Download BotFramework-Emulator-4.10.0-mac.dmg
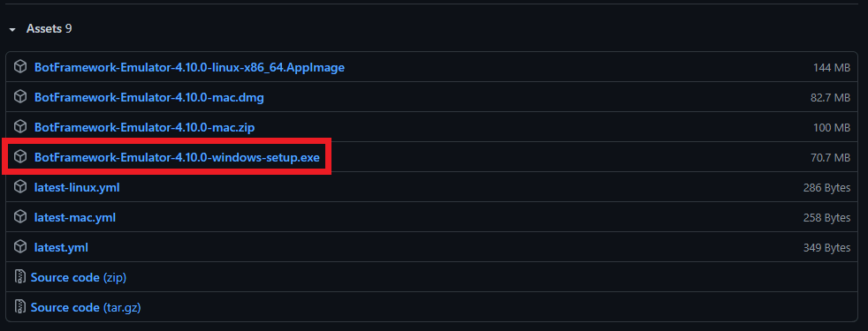868x331 pixels. (x=148, y=97)
